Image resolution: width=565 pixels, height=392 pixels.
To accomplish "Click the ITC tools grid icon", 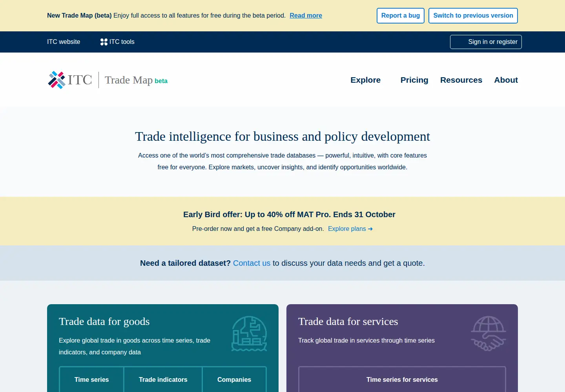I will [x=104, y=42].
